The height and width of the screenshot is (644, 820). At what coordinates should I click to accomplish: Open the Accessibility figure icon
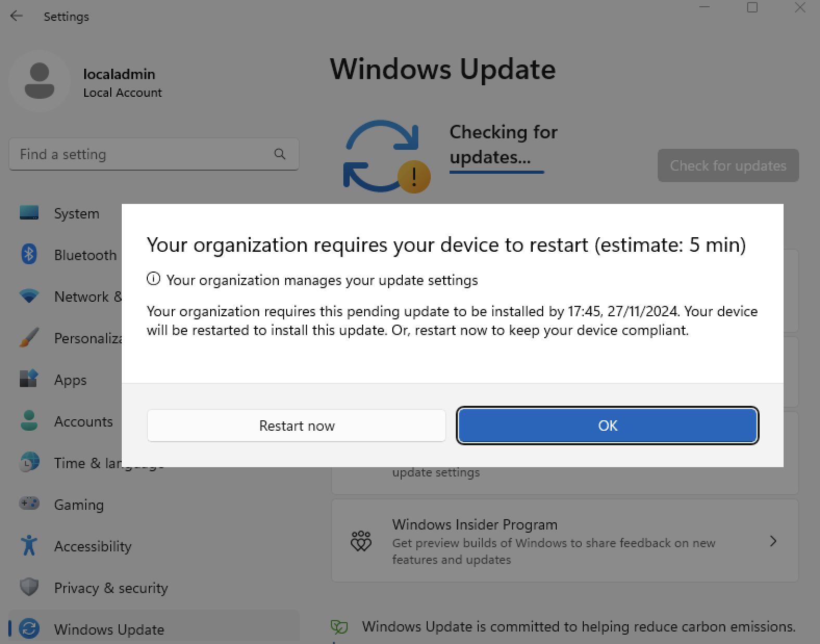pyautogui.click(x=29, y=545)
